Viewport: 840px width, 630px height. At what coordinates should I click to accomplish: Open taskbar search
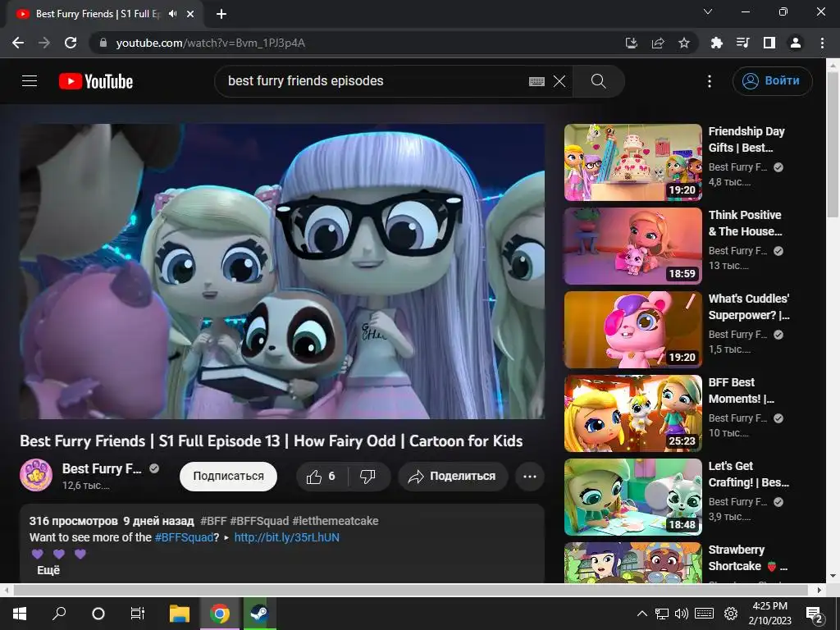[59, 614]
